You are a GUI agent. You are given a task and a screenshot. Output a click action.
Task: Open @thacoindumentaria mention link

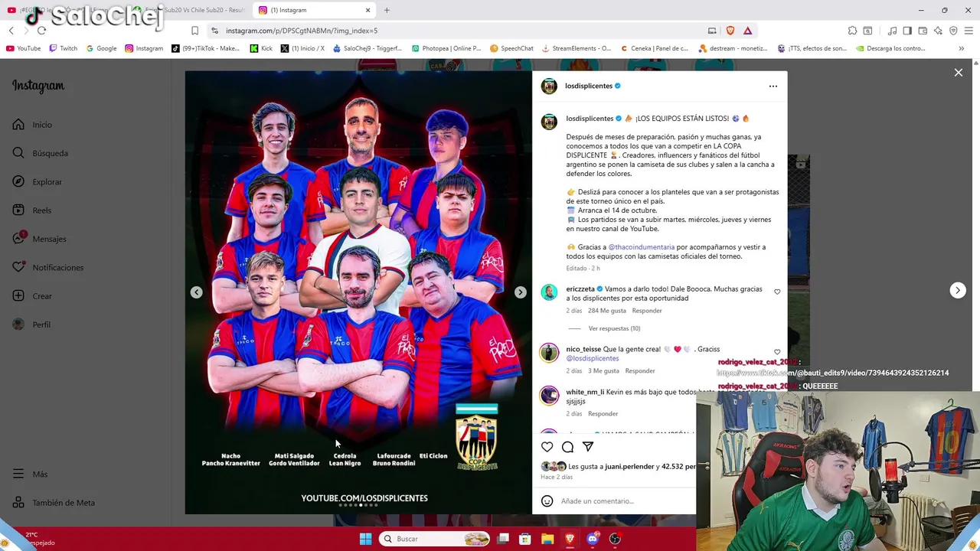pos(642,247)
